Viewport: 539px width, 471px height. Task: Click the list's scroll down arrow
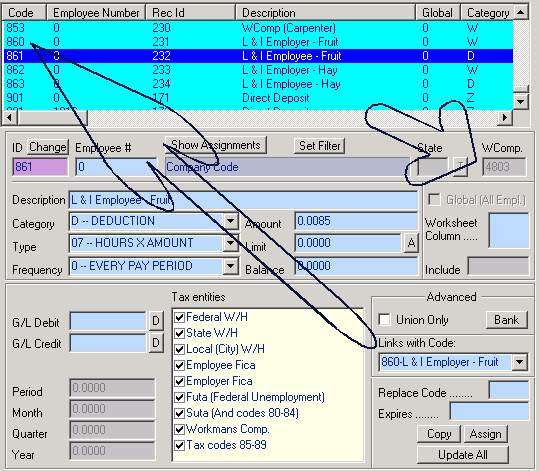(x=521, y=101)
